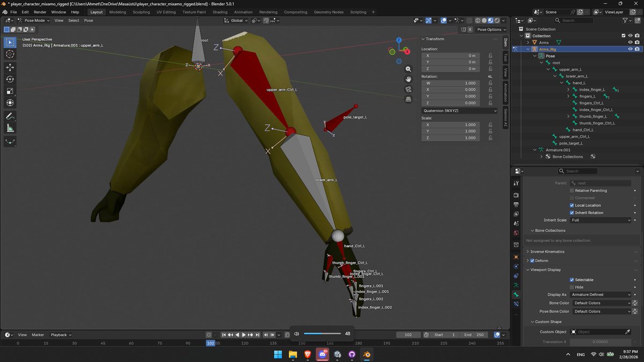644x362 pixels.
Task: Choose the Transform tool
Action: 10,103
